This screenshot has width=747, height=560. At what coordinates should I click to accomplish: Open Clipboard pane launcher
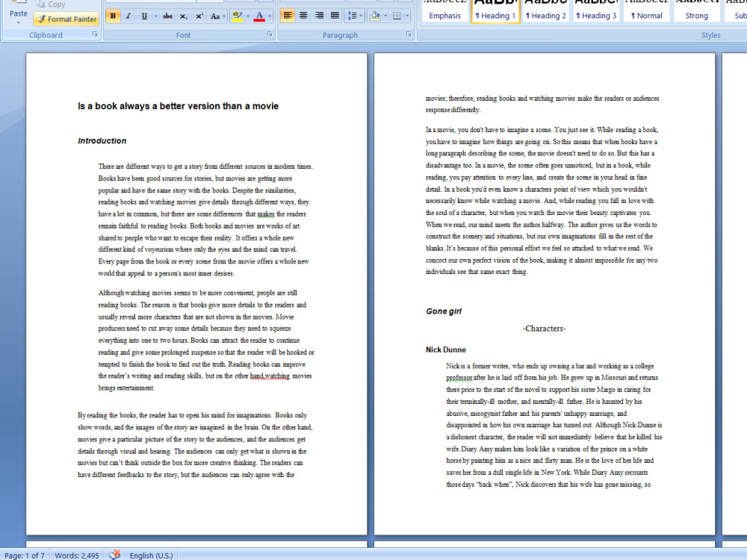click(x=94, y=34)
